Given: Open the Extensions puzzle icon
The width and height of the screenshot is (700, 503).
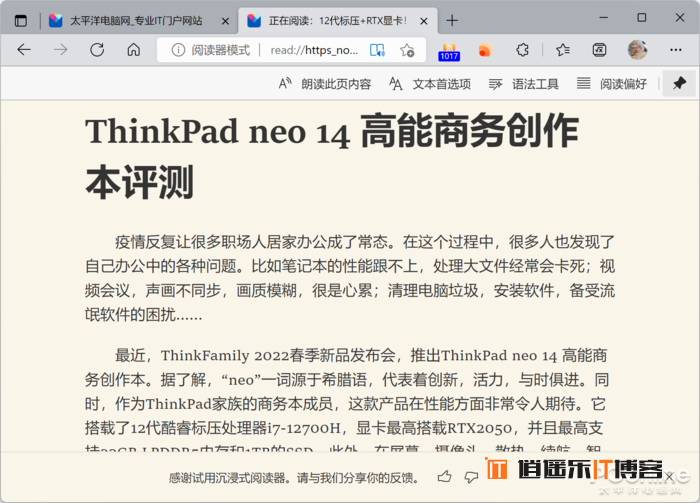Looking at the screenshot, I should coord(522,50).
